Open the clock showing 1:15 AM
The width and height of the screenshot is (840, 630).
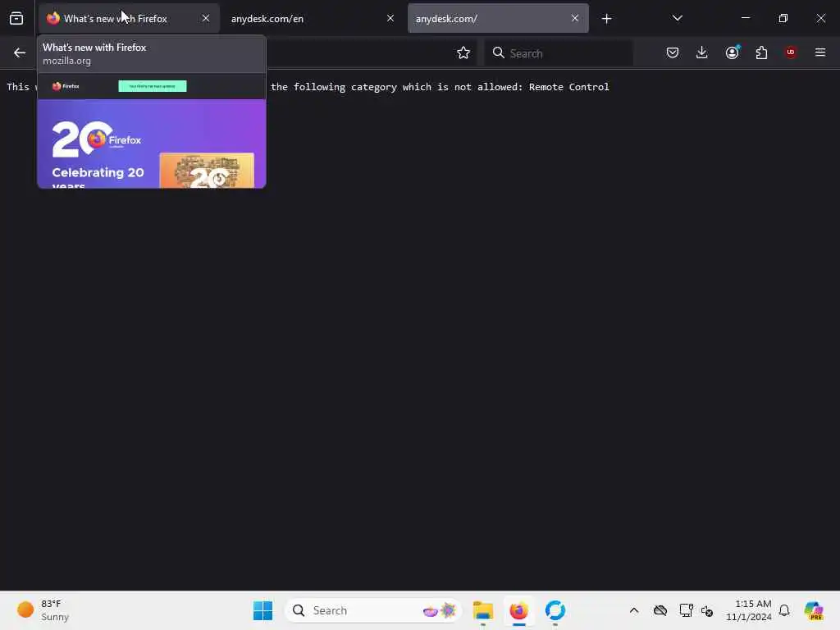pos(748,610)
